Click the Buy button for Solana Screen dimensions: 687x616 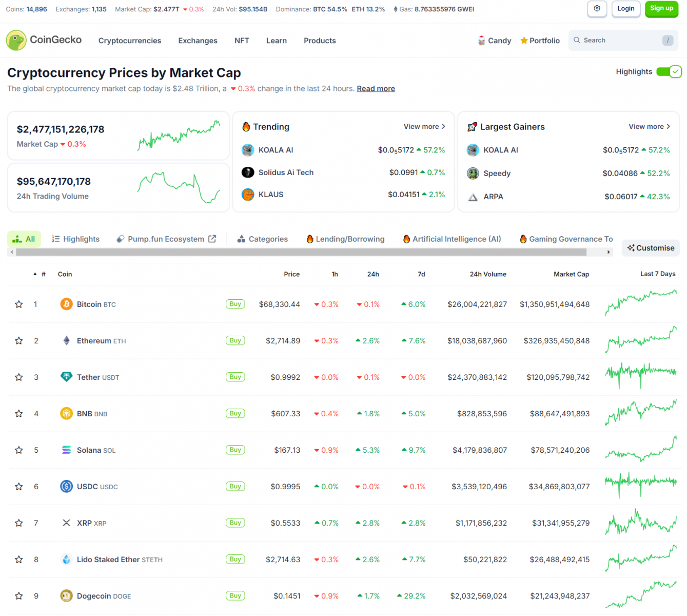coord(235,450)
